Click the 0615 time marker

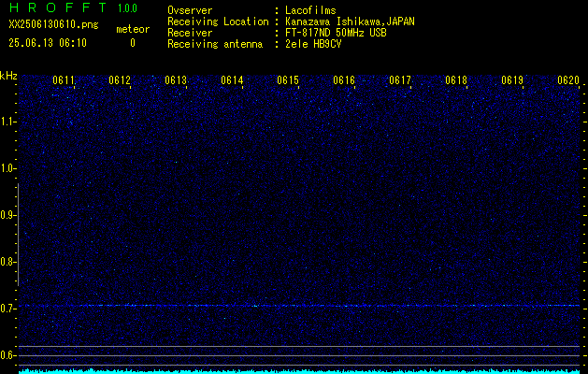(x=288, y=80)
